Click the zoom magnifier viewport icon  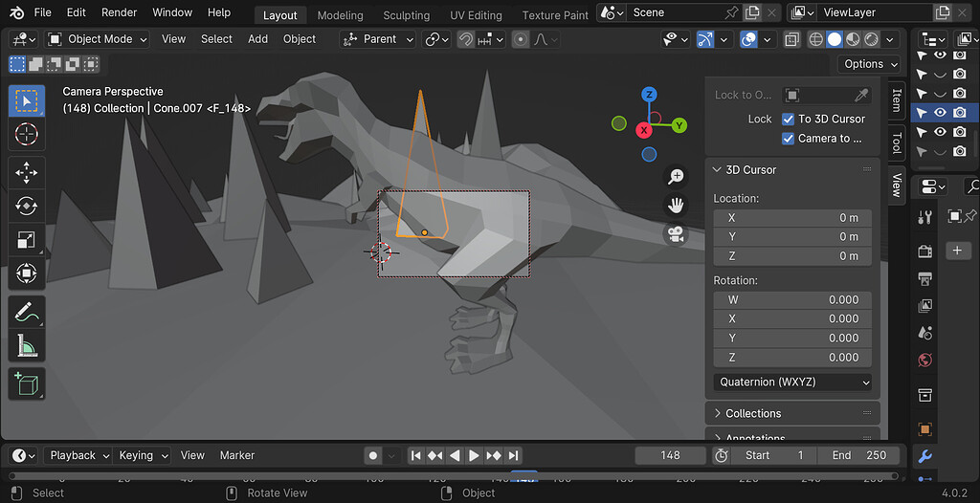coord(676,176)
